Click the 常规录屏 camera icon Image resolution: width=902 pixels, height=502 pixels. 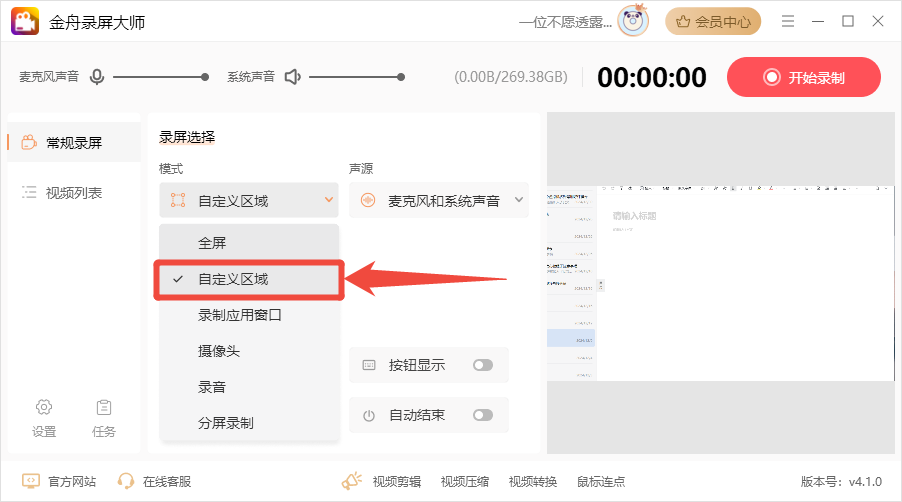pyautogui.click(x=29, y=142)
